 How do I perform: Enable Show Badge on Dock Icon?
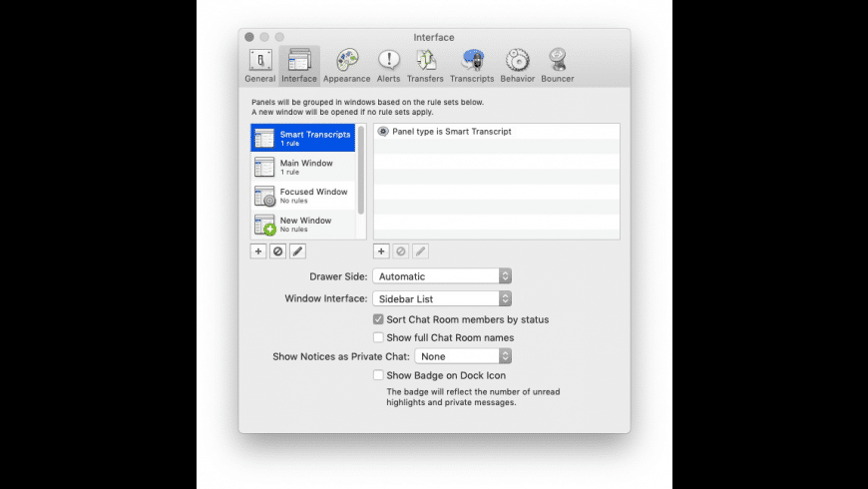(x=378, y=375)
